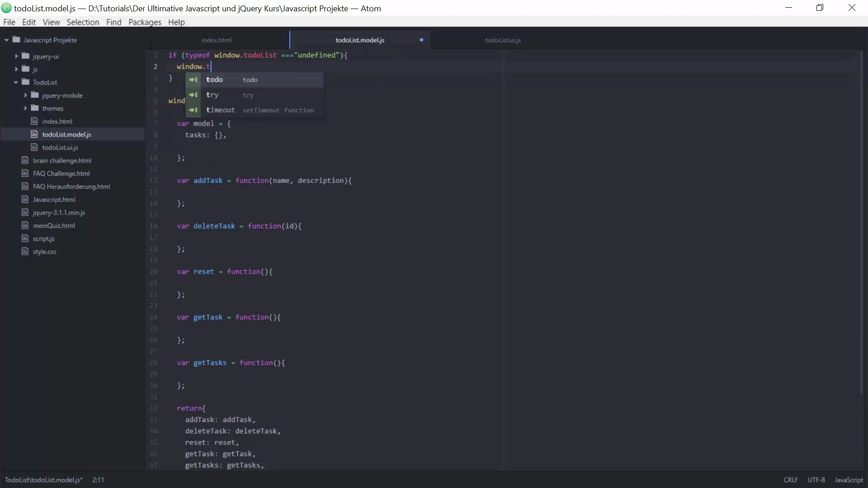Restore down the Atom window

820,8
